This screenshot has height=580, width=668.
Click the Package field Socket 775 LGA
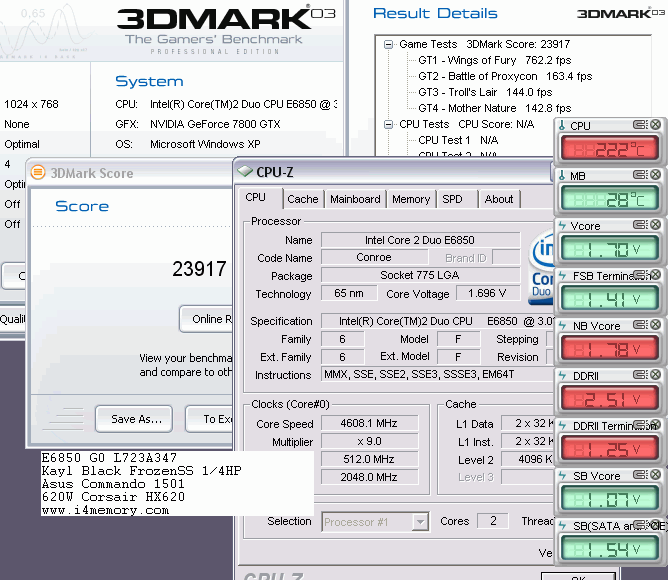(420, 275)
